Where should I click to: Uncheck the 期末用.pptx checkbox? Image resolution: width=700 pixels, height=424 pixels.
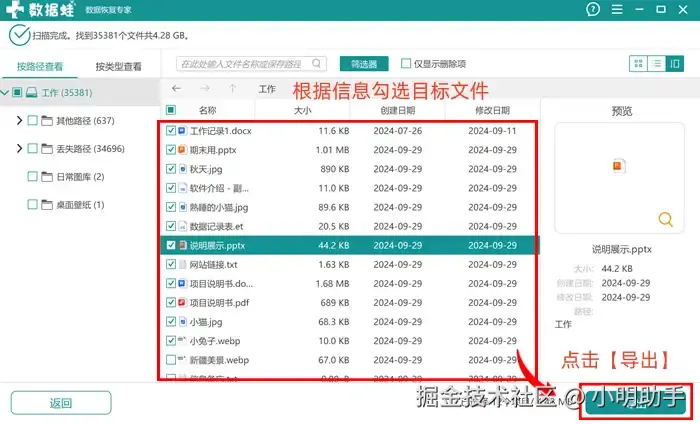pyautogui.click(x=171, y=150)
